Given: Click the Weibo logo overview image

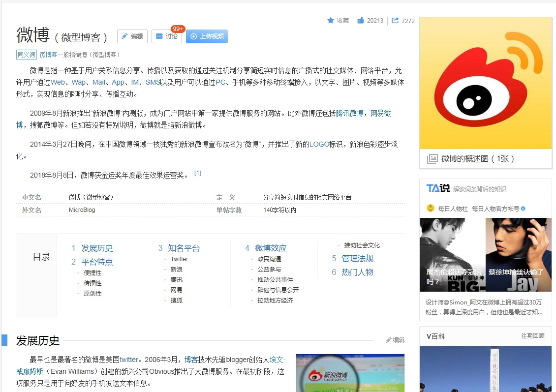Looking at the screenshot, I should point(486,83).
